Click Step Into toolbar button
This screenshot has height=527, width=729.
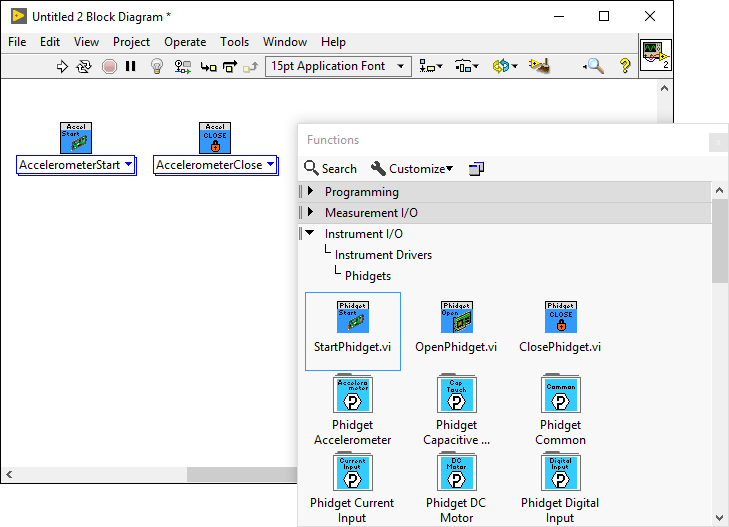tap(208, 67)
